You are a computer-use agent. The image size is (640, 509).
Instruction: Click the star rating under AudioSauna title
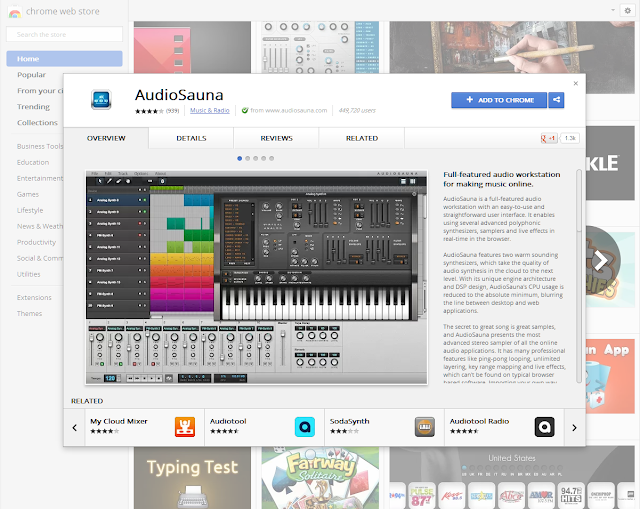(149, 111)
